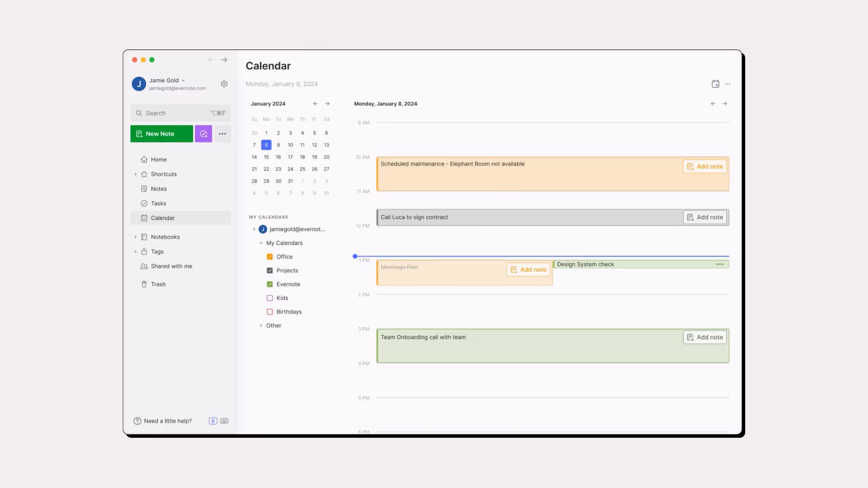This screenshot has height=488, width=868.
Task: Open the Jamie Gold account dropdown
Action: [x=183, y=80]
